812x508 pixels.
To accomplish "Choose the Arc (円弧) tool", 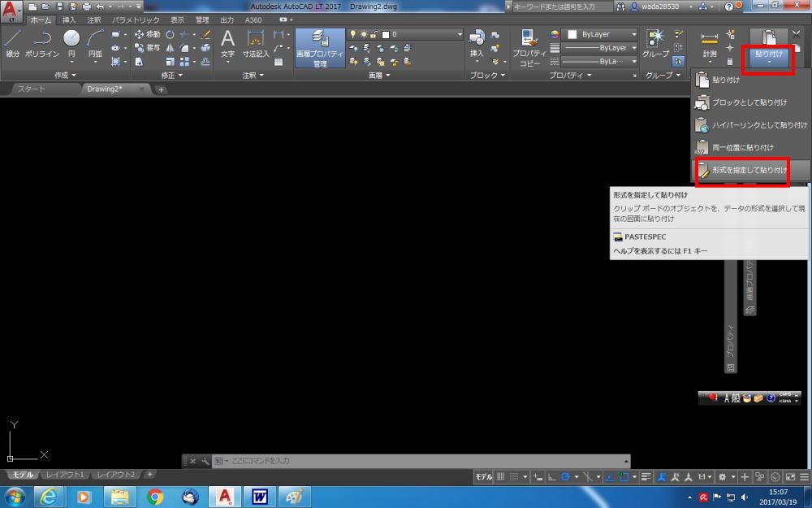I will [95, 42].
